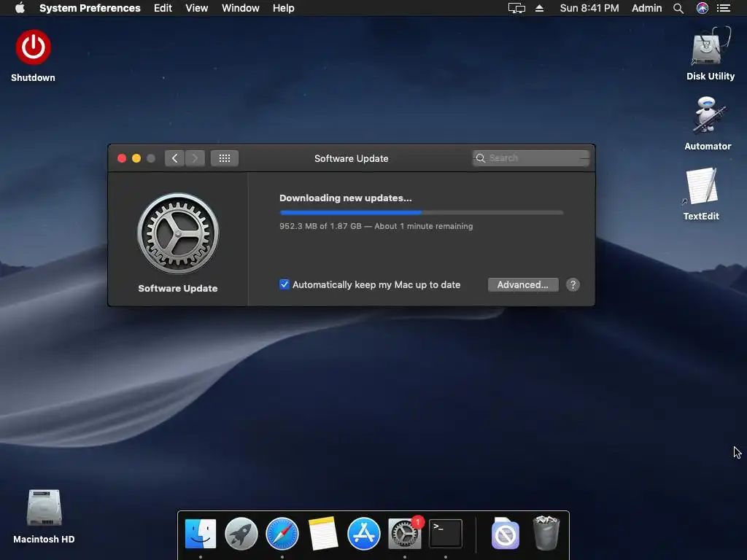Viewport: 747px width, 560px height.
Task: Open App Store from the Dock
Action: point(364,534)
